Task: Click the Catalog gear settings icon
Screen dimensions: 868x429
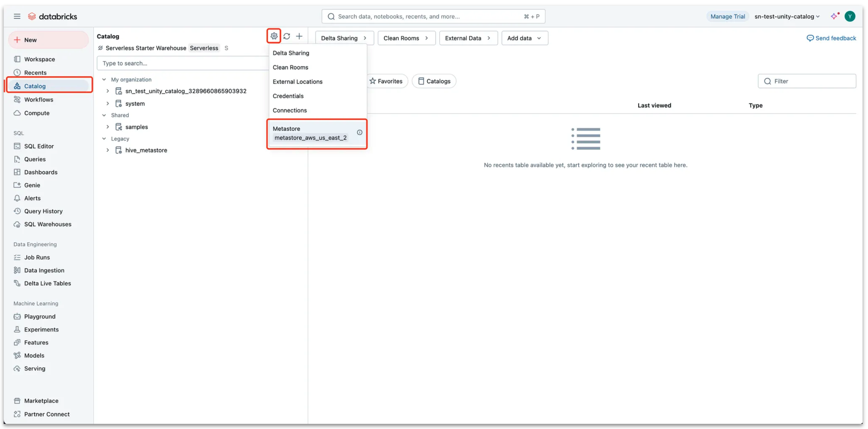Action: (x=274, y=36)
